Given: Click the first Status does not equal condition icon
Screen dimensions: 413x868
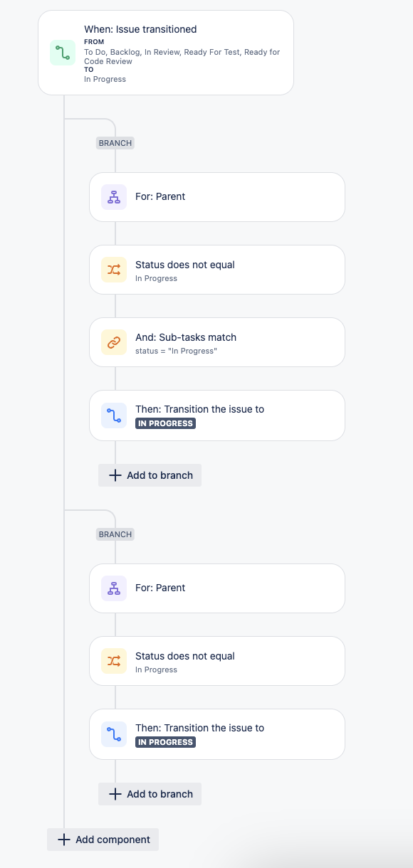Looking at the screenshot, I should point(113,269).
